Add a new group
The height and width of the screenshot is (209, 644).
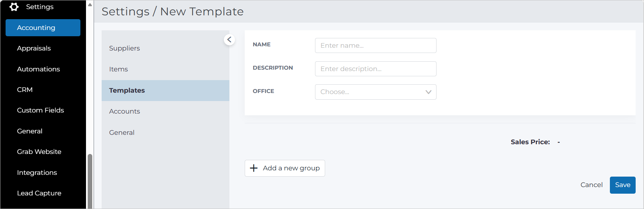[x=285, y=168]
